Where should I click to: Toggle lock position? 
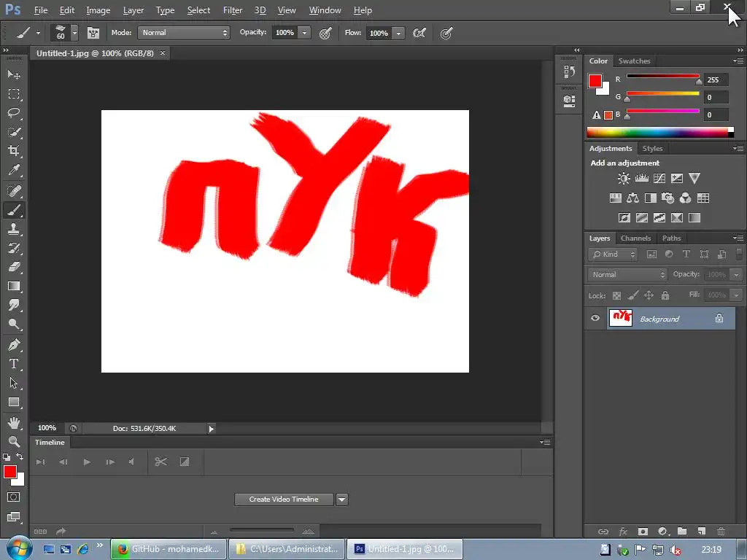[649, 296]
